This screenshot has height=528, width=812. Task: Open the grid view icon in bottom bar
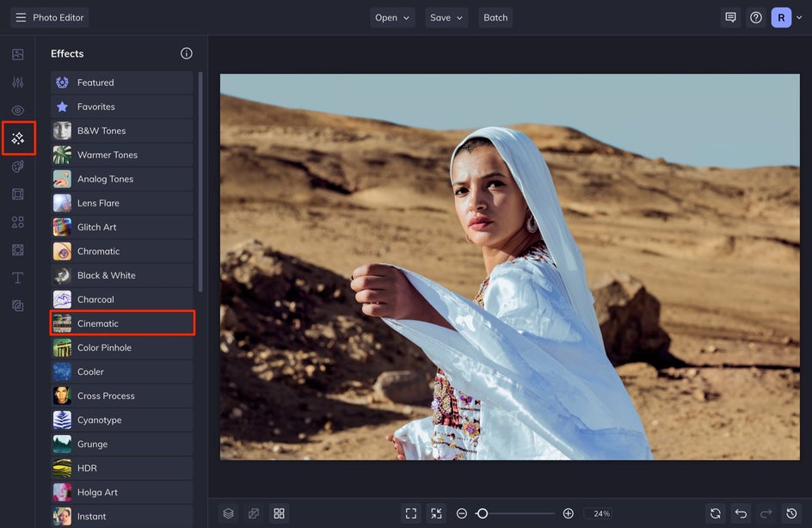pyautogui.click(x=279, y=513)
